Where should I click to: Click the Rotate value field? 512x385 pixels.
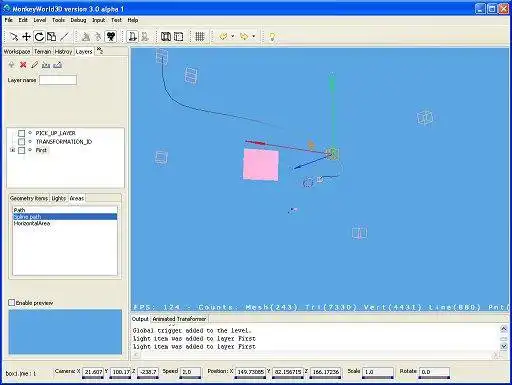434,372
